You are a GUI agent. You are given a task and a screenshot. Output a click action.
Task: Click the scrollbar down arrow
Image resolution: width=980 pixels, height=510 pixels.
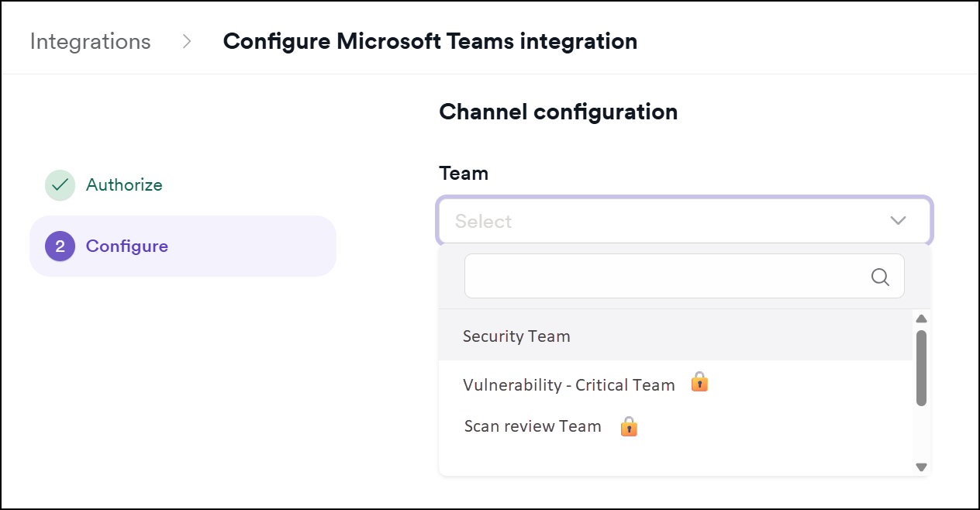(x=921, y=467)
